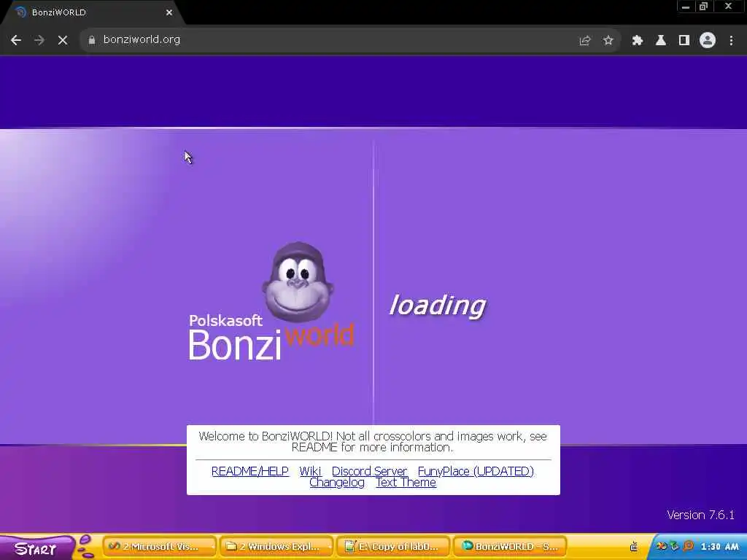747x560 pixels.
Task: Open the Start menu
Action: 36,548
